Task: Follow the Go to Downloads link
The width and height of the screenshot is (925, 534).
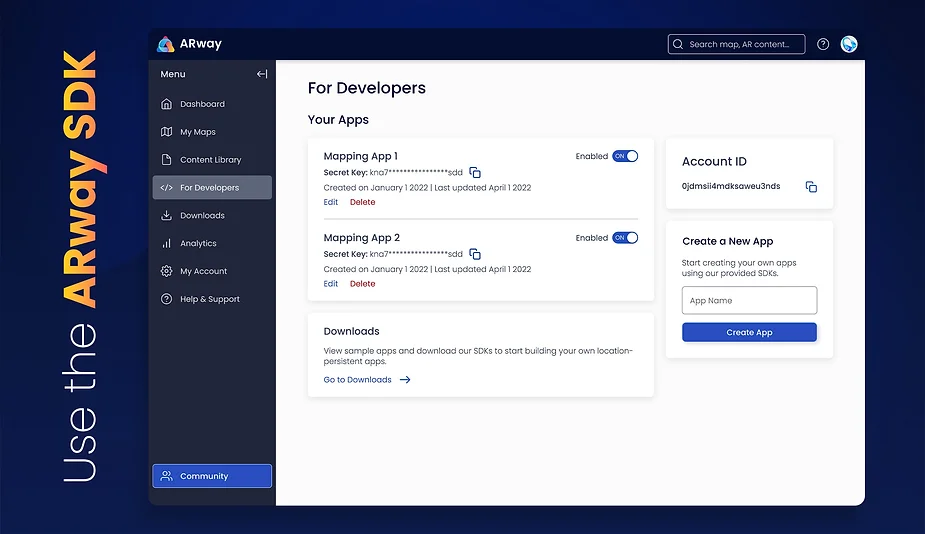Action: pyautogui.click(x=357, y=379)
